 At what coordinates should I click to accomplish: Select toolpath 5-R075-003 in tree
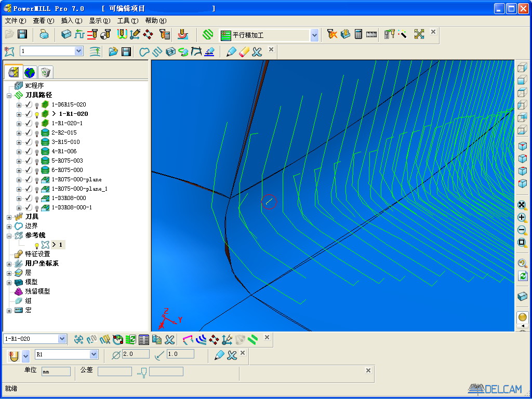(67, 161)
